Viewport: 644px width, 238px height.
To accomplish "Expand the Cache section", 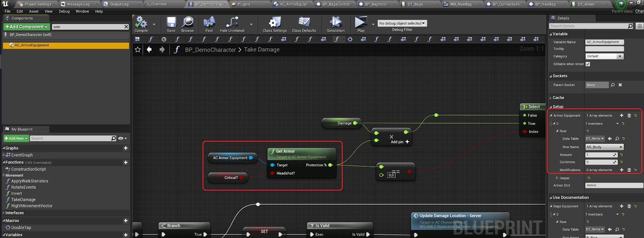I will (x=558, y=98).
